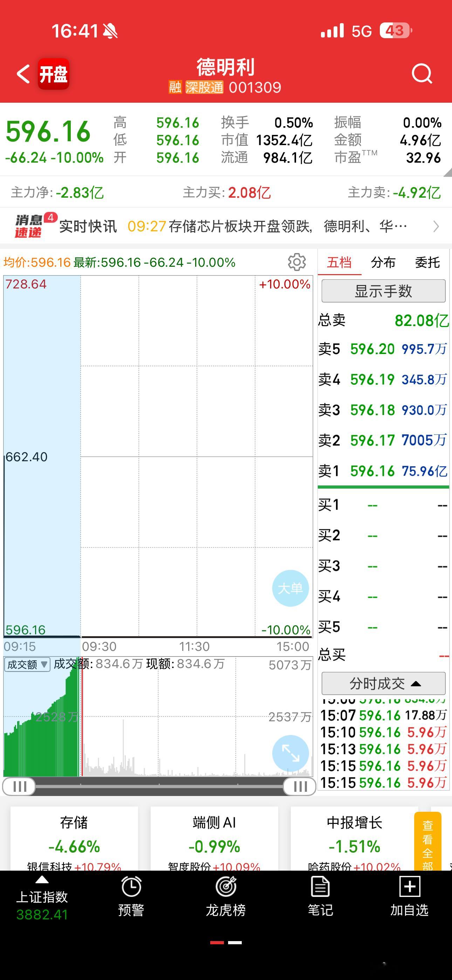The height and width of the screenshot is (980, 452).
Task: Open the 开盘 red app badge
Action: pyautogui.click(x=54, y=74)
